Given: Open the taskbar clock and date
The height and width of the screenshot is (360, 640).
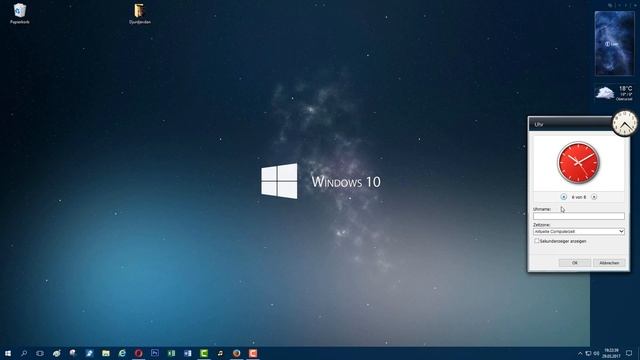Looking at the screenshot, I should (x=611, y=353).
